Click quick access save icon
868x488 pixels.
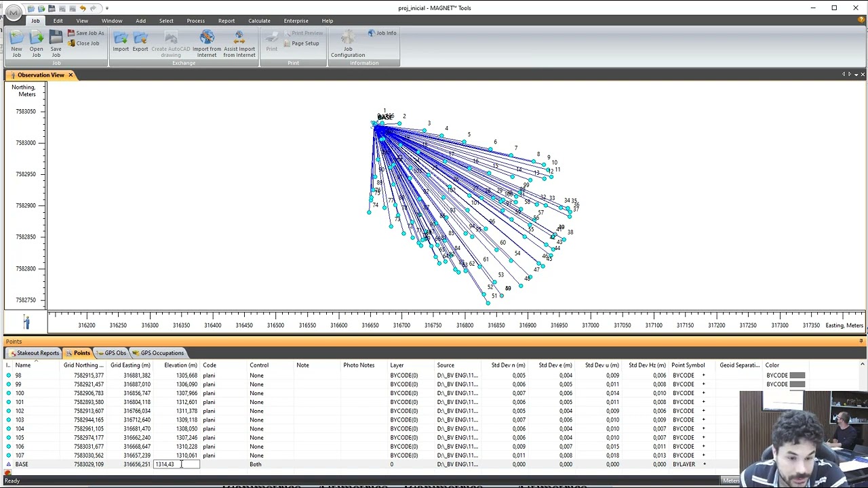[52, 8]
